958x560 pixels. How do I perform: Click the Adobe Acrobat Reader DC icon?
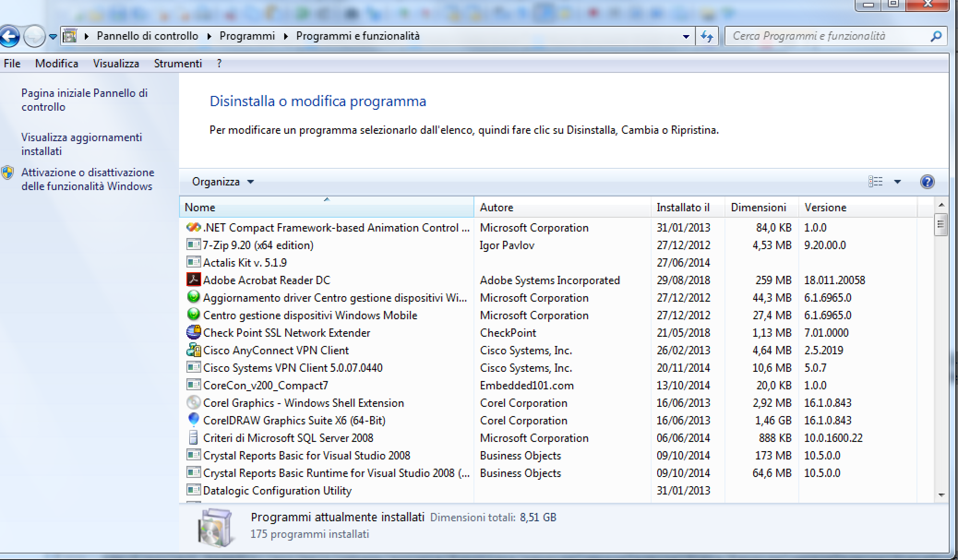click(193, 280)
